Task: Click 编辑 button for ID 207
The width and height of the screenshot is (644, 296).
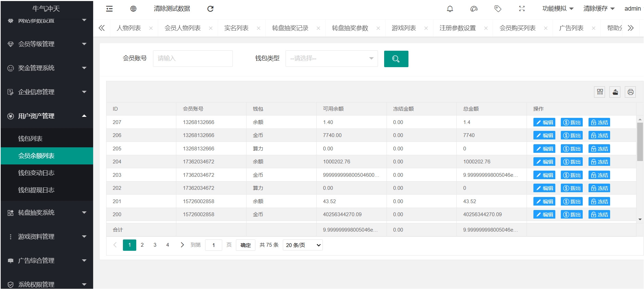Action: click(x=544, y=122)
